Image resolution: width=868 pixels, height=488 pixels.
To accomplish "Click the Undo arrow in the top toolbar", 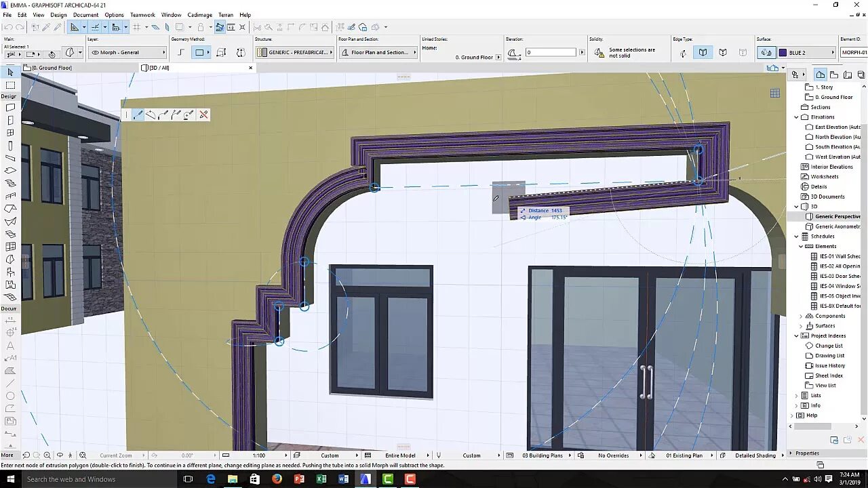I will click(x=8, y=27).
